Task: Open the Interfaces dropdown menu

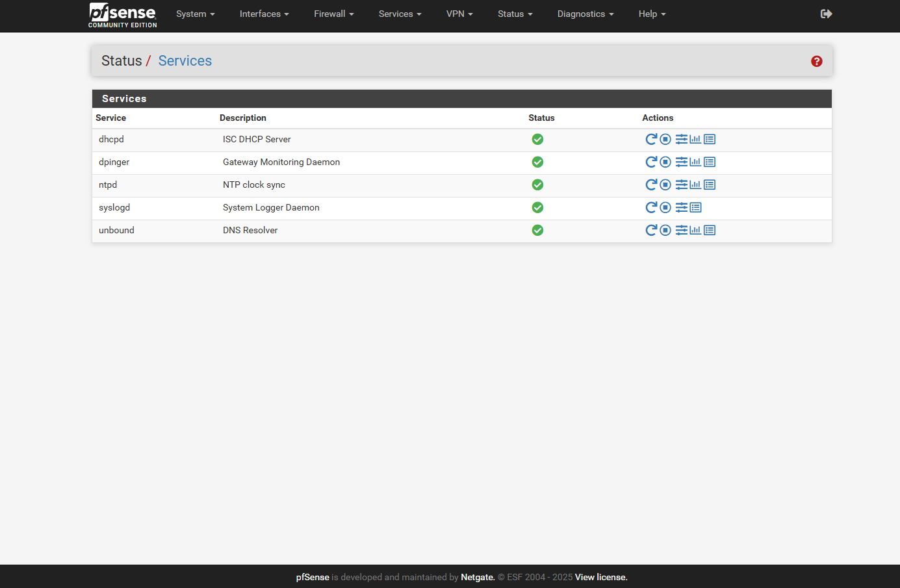Action: (264, 14)
